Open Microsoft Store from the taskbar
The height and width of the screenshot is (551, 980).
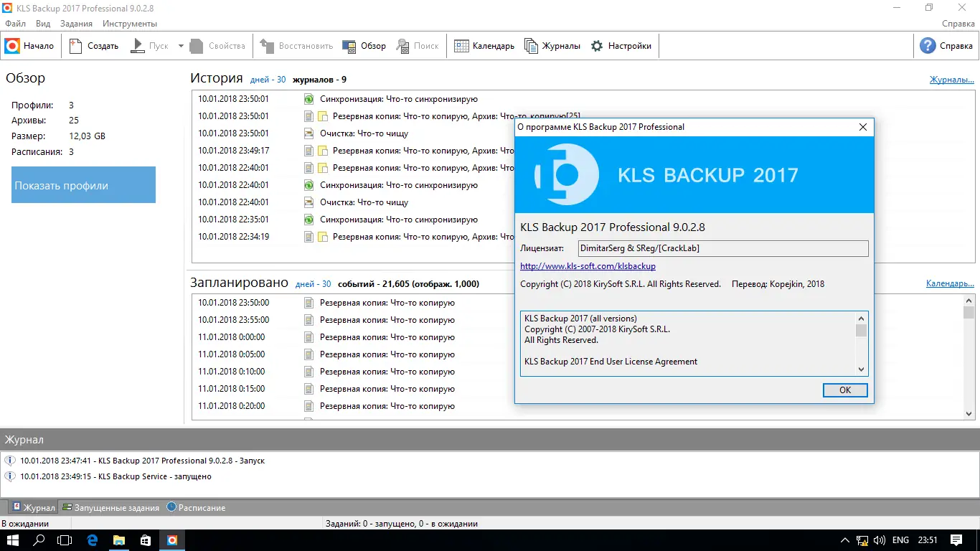[145, 540]
